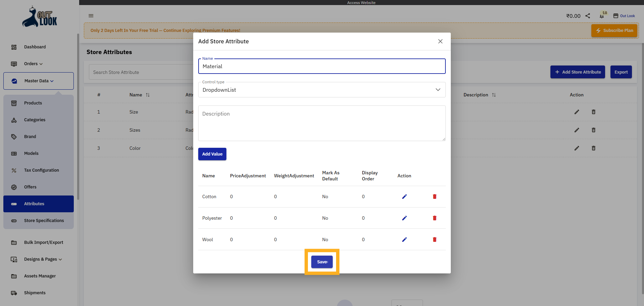Expand the Designs & Pages section
This screenshot has height=306, width=644.
tap(40, 259)
